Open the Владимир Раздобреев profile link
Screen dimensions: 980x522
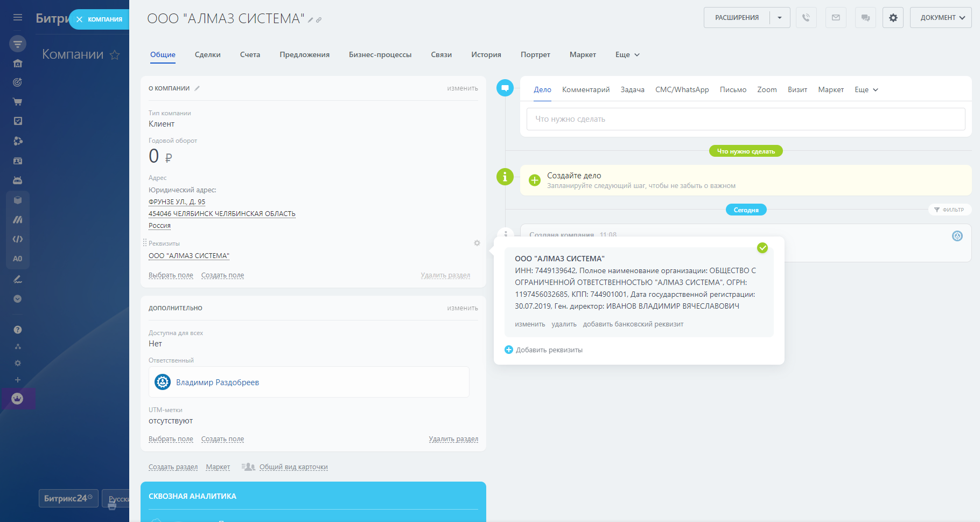click(218, 382)
